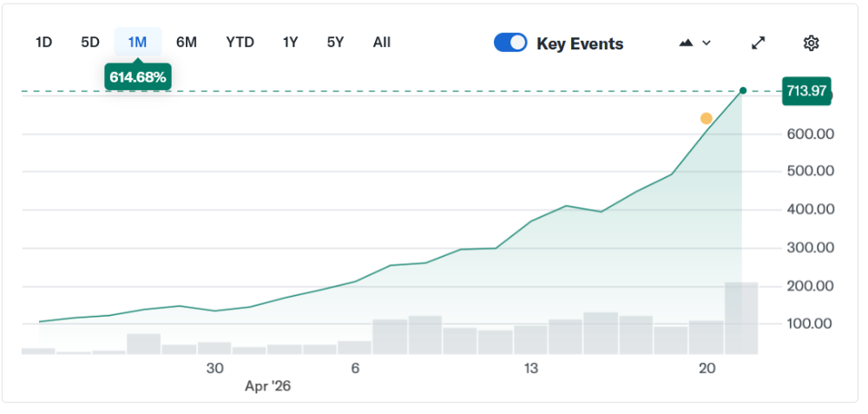Viewport: 868px width, 414px height.
Task: Open chart settings gear
Action: (x=811, y=43)
